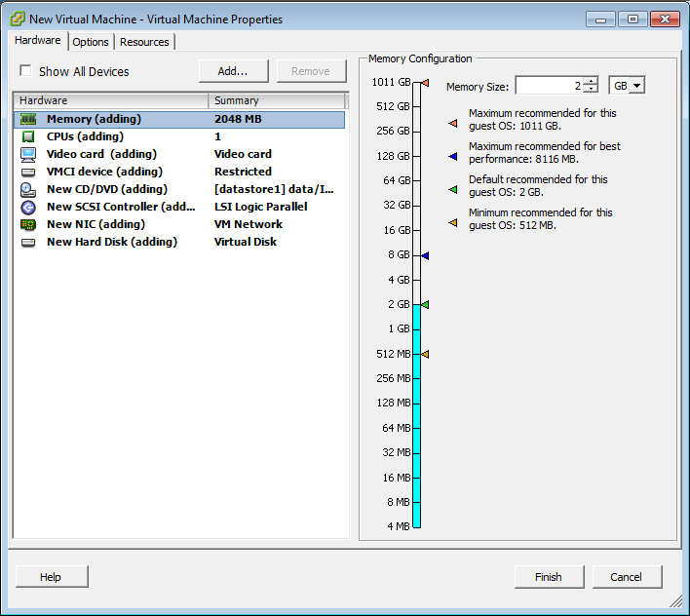Image resolution: width=690 pixels, height=616 pixels.
Task: Click the window resize grip corner
Action: click(676, 601)
